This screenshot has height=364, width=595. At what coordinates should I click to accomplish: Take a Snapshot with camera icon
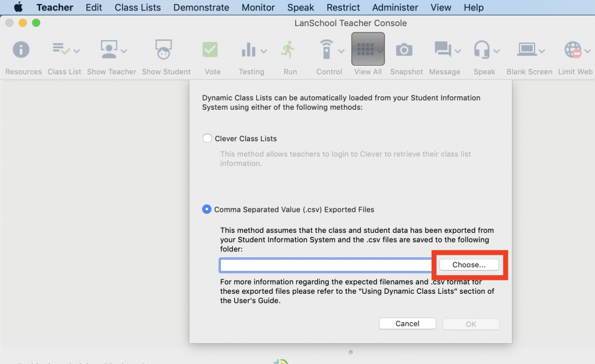point(404,51)
